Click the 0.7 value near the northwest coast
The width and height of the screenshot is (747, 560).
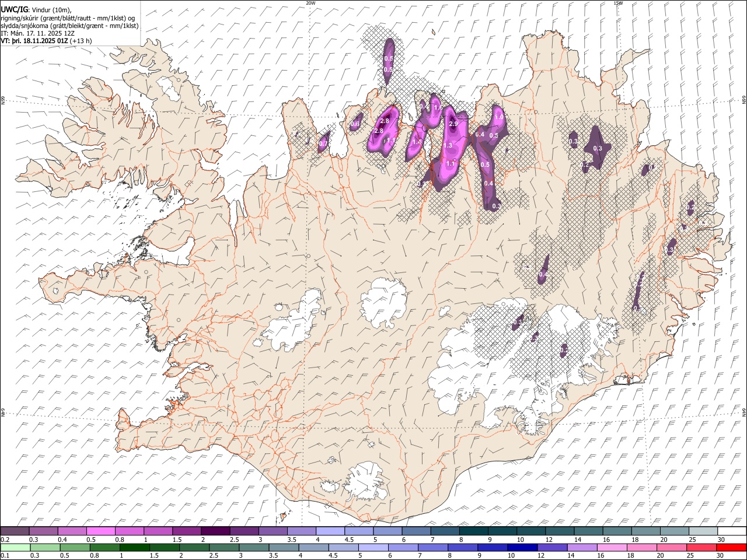(323, 143)
